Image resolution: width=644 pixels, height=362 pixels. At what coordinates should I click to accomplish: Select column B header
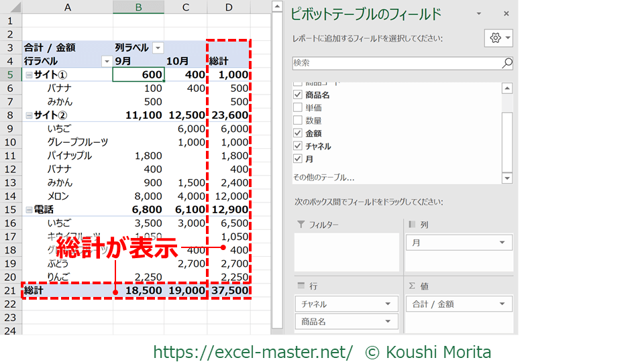point(138,7)
